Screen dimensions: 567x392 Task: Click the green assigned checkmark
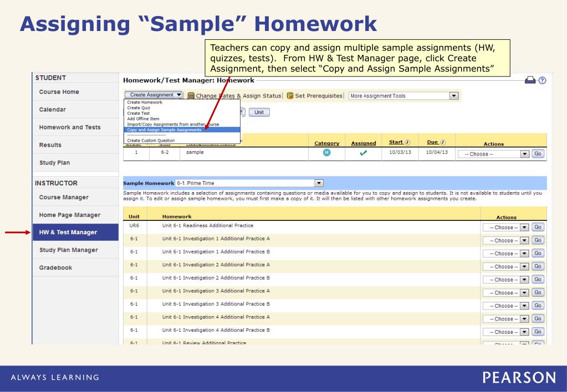[x=364, y=153]
